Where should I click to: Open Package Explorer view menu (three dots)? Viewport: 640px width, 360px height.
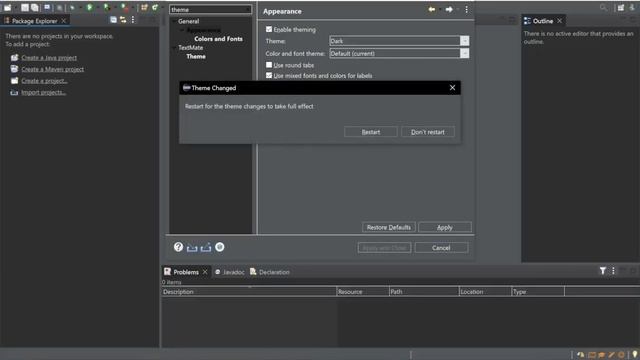click(133, 20)
